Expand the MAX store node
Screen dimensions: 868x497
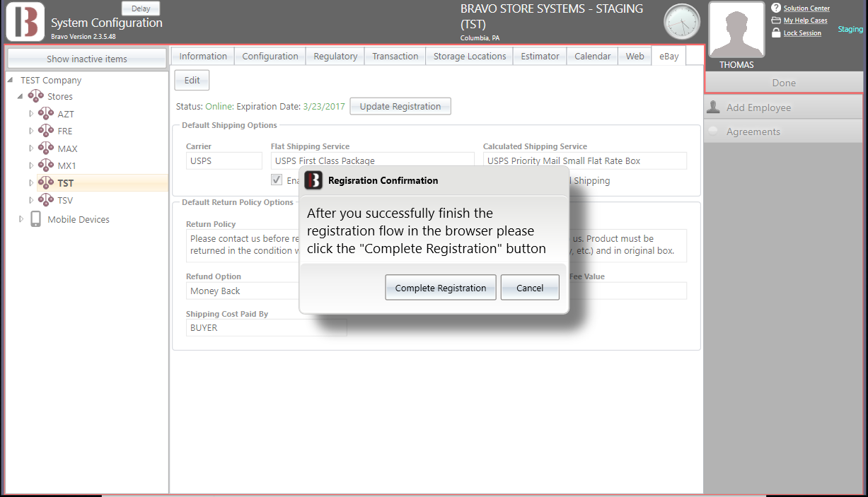tap(31, 148)
